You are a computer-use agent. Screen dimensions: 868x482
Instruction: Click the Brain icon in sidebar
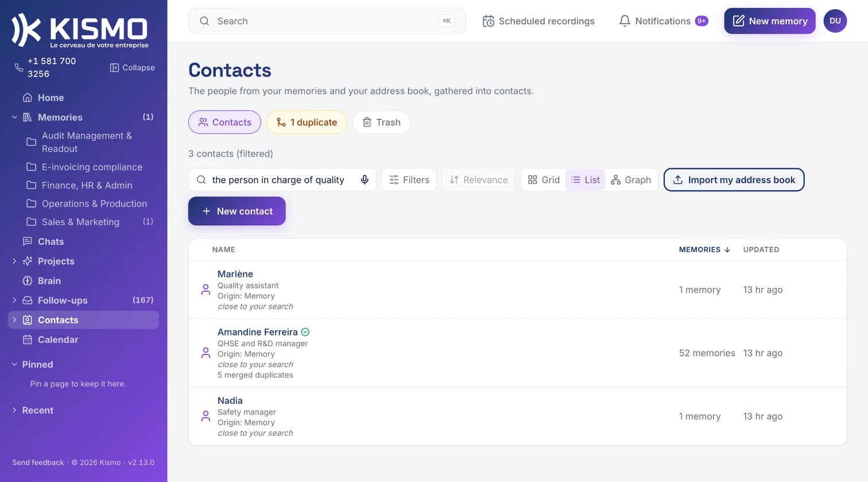[x=28, y=281]
